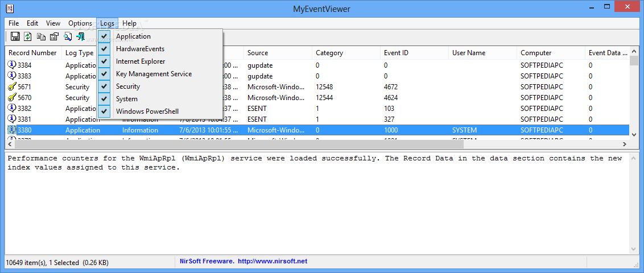Click Event ID 4672 cell

[391, 87]
